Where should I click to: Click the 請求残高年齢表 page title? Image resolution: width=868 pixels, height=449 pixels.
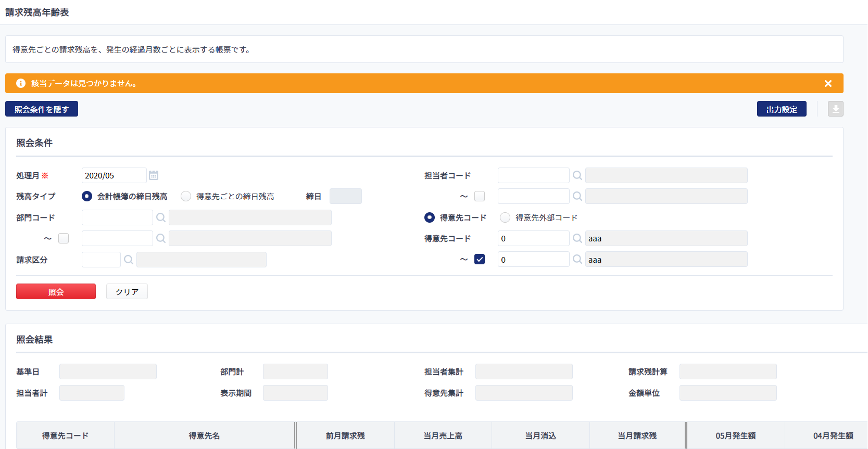[x=37, y=12]
